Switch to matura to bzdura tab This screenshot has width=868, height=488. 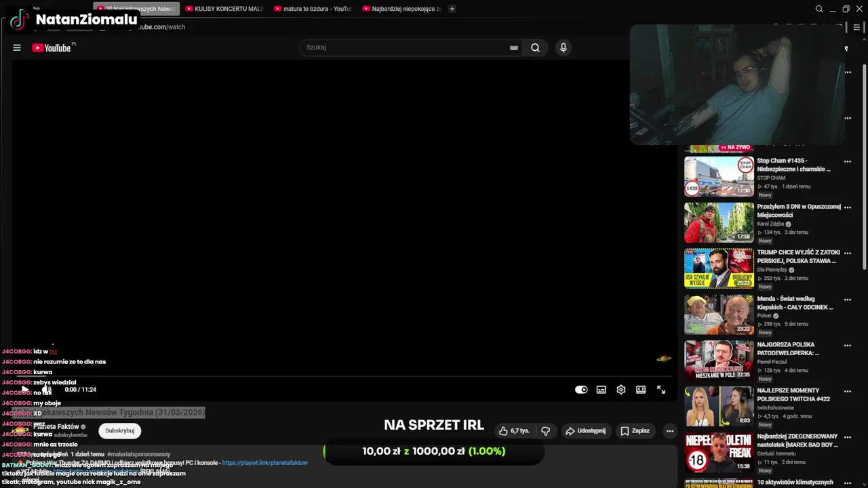pos(313,9)
